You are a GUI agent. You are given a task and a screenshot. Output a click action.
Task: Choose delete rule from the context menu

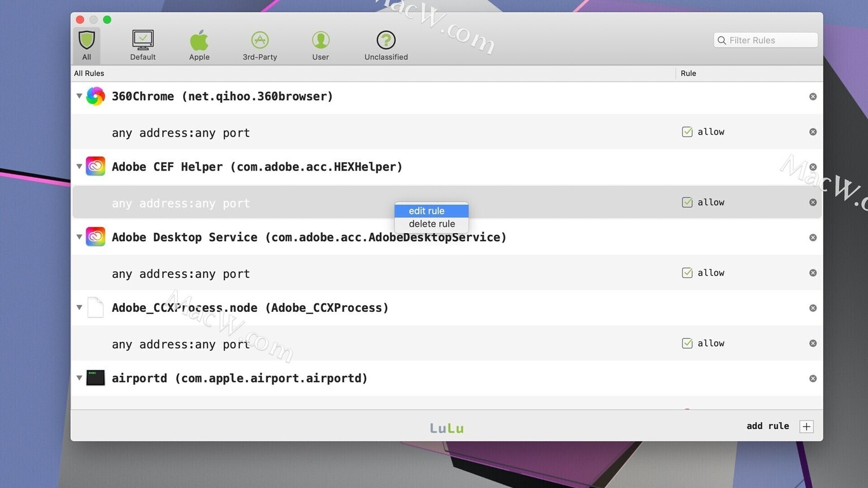(x=431, y=224)
